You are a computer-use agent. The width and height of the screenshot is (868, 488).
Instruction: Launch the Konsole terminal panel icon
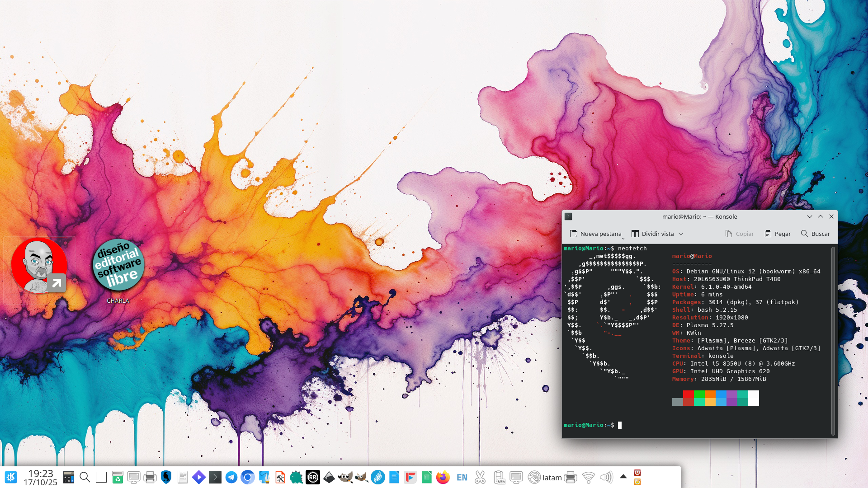click(215, 477)
